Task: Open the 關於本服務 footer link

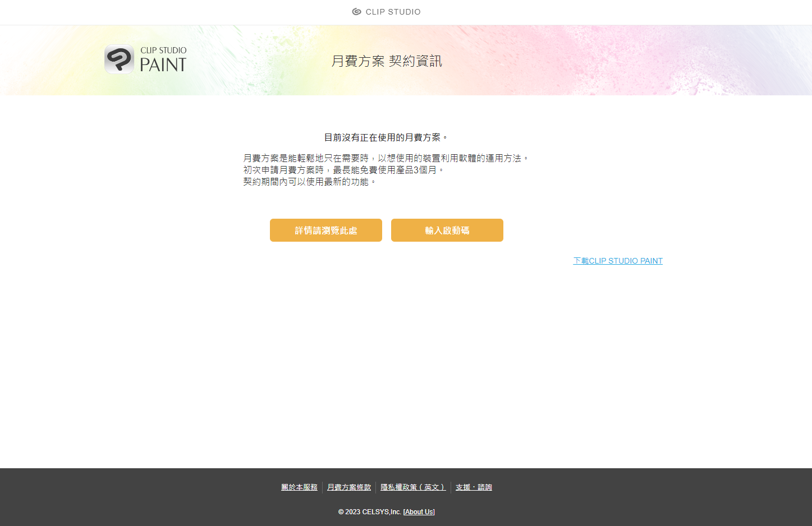Action: click(299, 487)
